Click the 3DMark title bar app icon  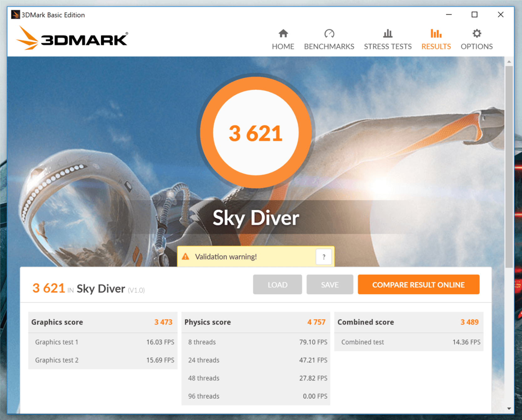click(x=15, y=15)
